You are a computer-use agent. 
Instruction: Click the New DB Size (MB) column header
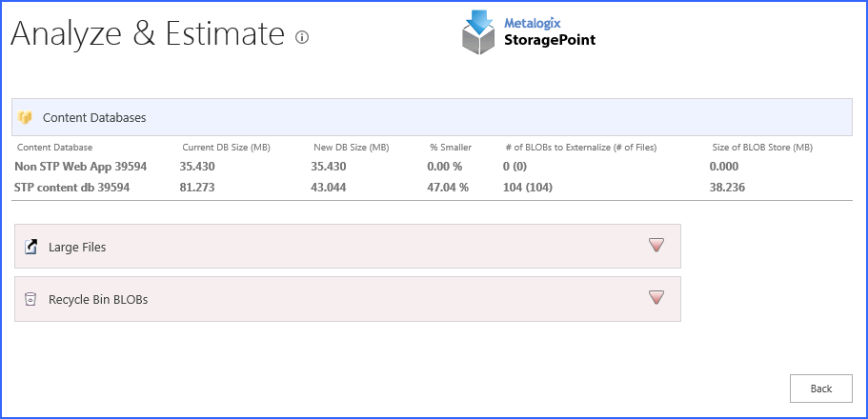(x=351, y=148)
